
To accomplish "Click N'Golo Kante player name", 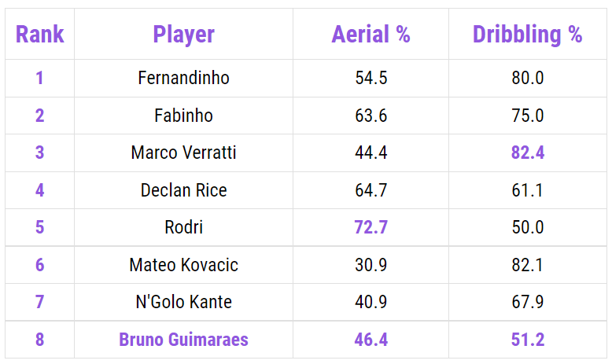I will (x=183, y=302).
